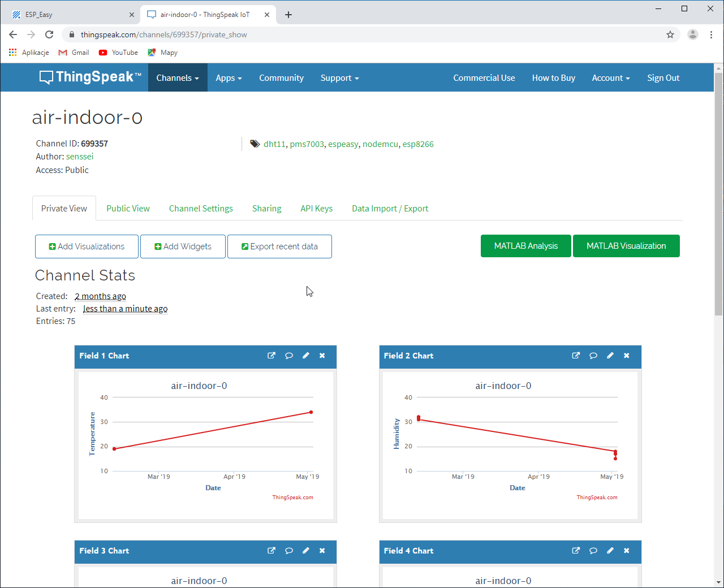Screen dimensions: 724x588
Task: Switch to the Public View tab
Action: [x=128, y=209]
